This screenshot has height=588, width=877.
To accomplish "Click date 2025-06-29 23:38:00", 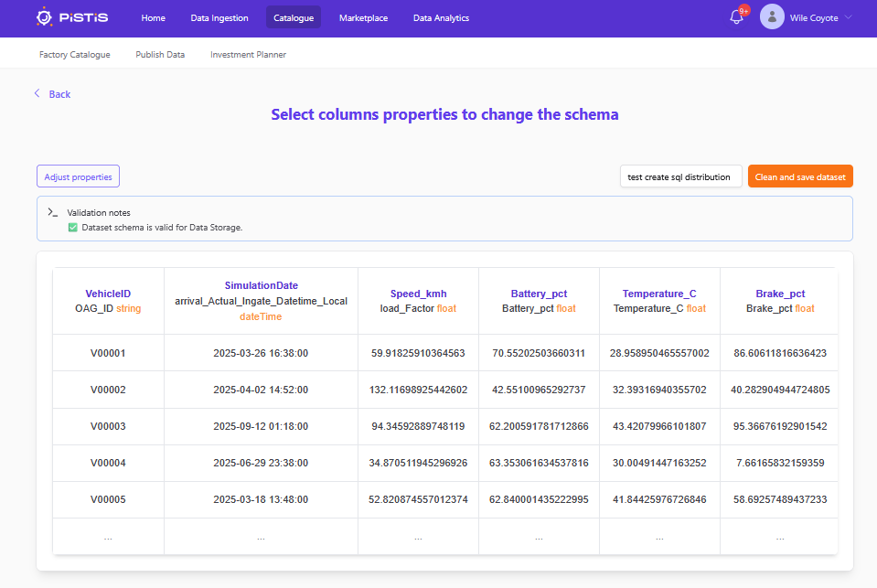I will 261,463.
